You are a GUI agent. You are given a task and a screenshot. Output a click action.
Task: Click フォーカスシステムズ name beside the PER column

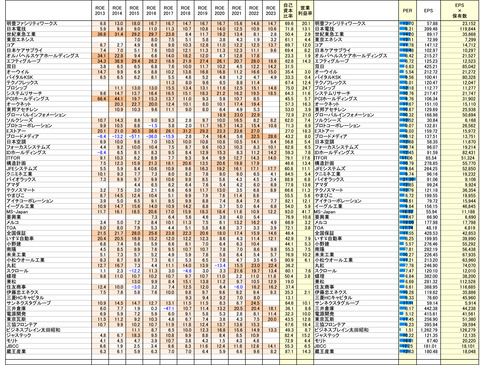pos(337,147)
